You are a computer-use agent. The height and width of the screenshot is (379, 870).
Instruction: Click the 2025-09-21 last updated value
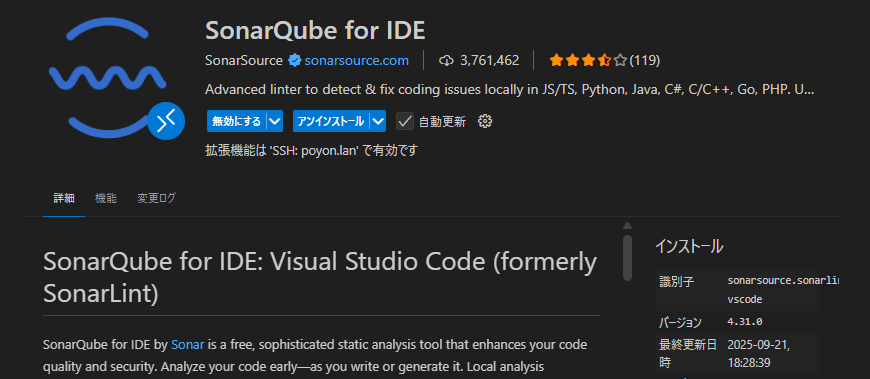(758, 354)
